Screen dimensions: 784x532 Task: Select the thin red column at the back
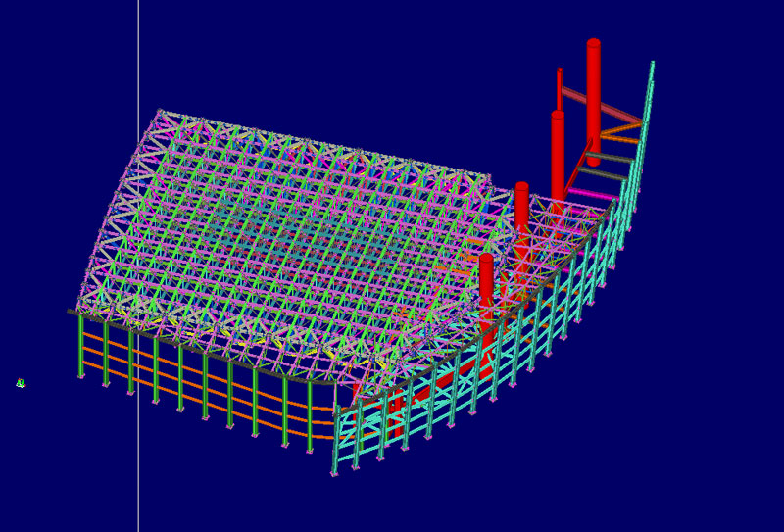(x=560, y=88)
